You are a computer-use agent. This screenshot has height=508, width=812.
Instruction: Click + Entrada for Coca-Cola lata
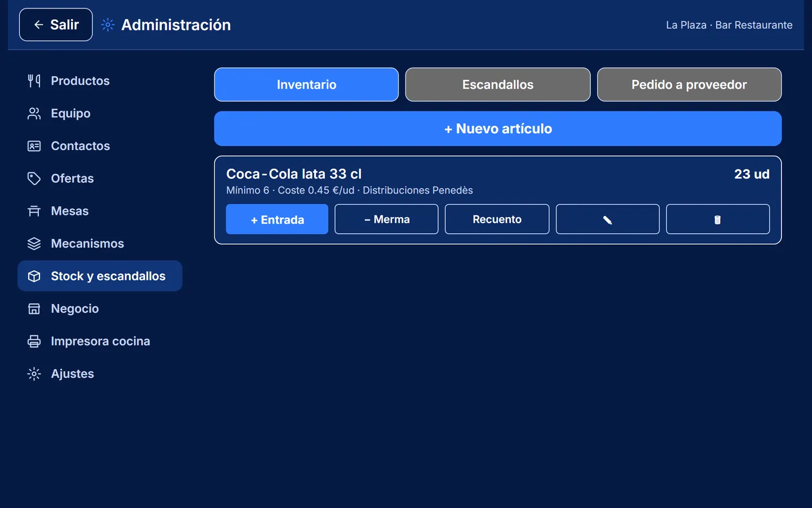pyautogui.click(x=277, y=219)
